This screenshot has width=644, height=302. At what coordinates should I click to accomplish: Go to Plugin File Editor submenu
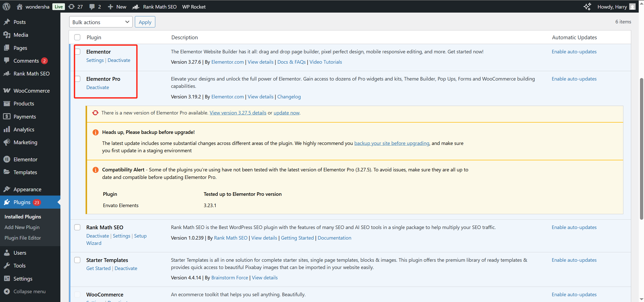click(x=23, y=238)
